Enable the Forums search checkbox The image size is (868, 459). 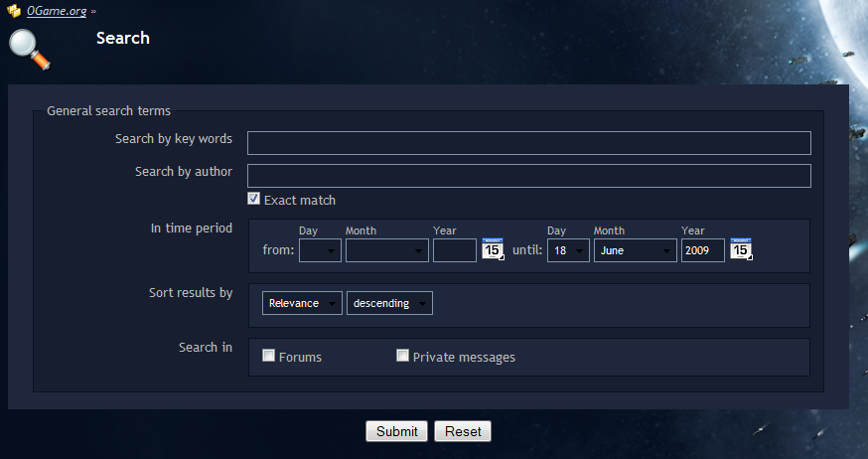[269, 356]
